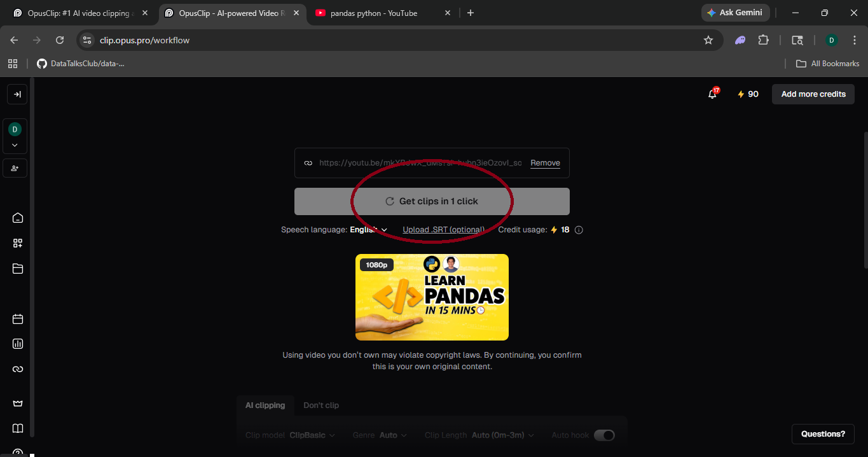Click the credit usage info icon
The height and width of the screenshot is (457, 868).
[x=579, y=230]
